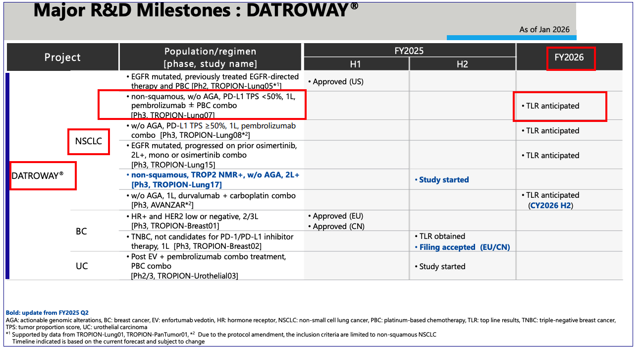The width and height of the screenshot is (644, 347).
Task: Select the blue 'CY2026 H2' text
Action: 551,205
